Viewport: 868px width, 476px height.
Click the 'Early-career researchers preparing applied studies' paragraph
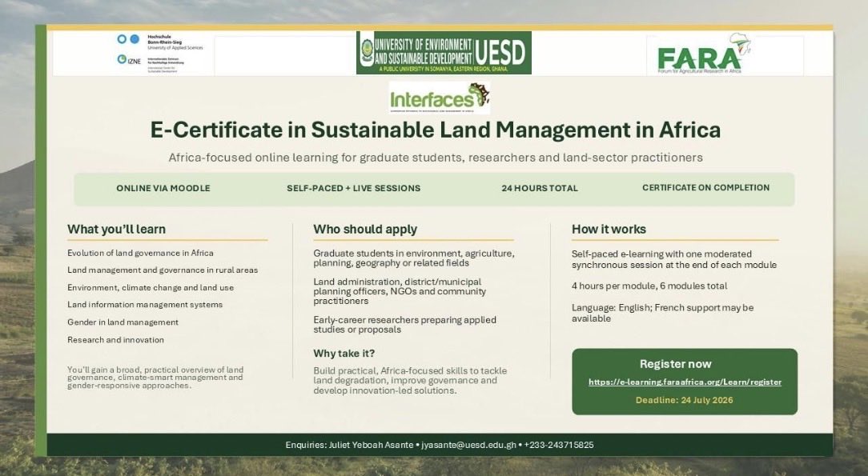(404, 325)
